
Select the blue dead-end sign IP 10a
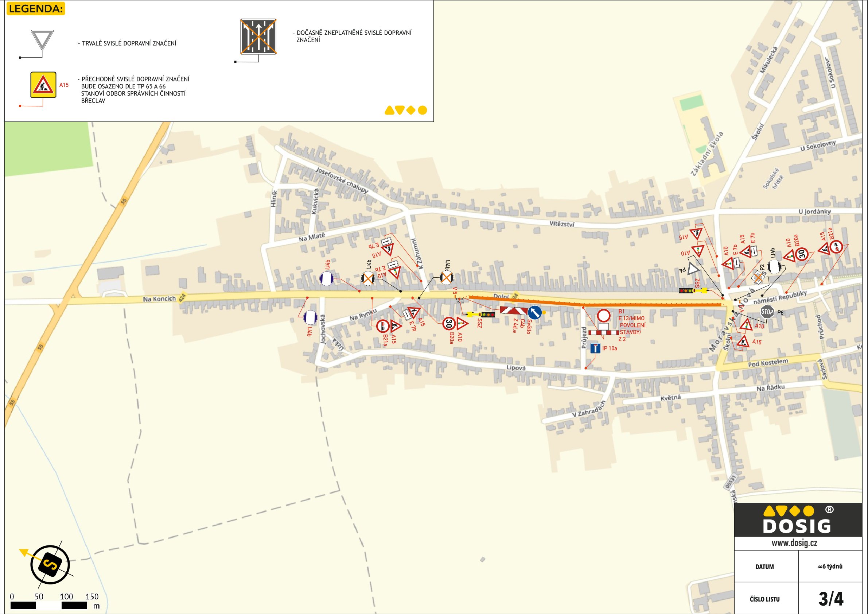click(x=595, y=348)
